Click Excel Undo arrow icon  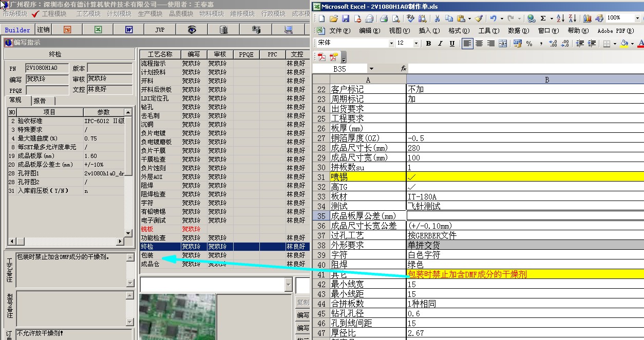(493, 18)
